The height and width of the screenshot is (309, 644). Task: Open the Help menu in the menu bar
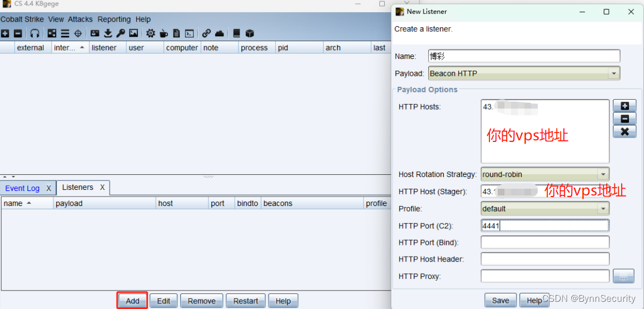tap(143, 19)
